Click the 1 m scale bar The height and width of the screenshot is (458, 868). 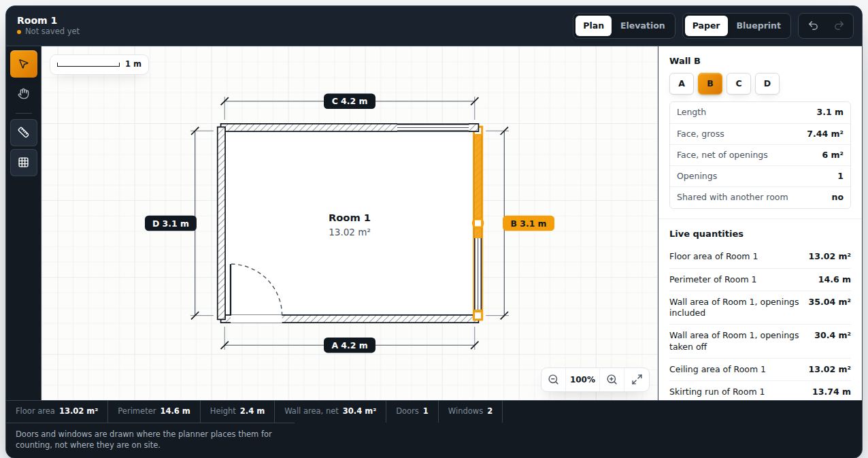[99, 64]
